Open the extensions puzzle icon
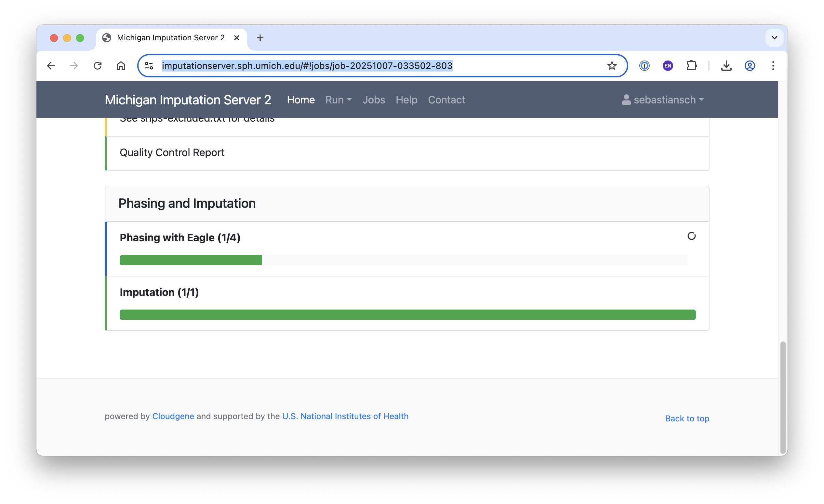 tap(691, 66)
